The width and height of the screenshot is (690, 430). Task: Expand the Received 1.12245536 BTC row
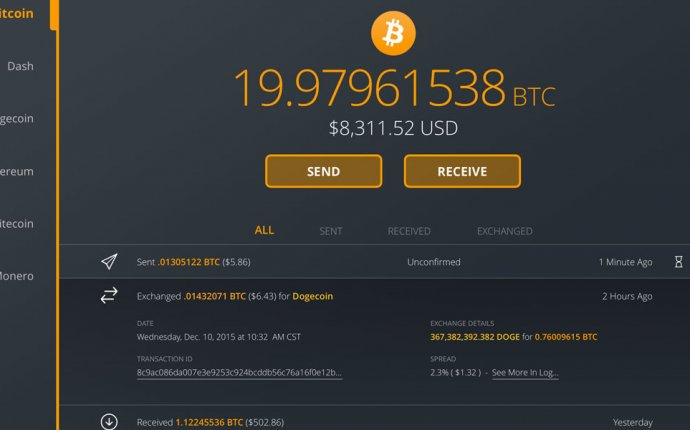374,418
